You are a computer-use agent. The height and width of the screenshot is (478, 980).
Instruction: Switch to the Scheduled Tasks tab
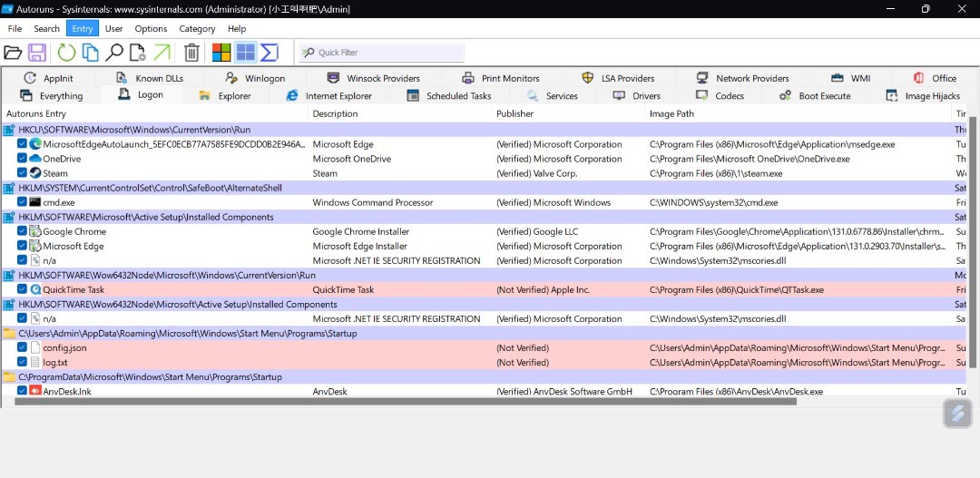pos(450,95)
